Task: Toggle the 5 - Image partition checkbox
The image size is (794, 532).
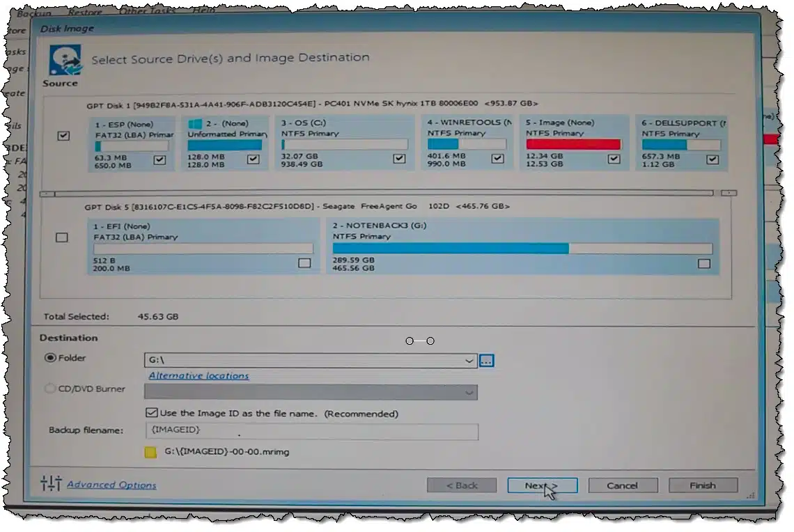Action: [614, 159]
